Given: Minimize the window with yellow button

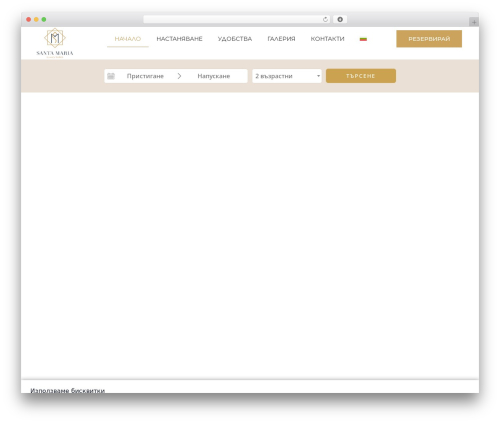Looking at the screenshot, I should click(x=36, y=19).
